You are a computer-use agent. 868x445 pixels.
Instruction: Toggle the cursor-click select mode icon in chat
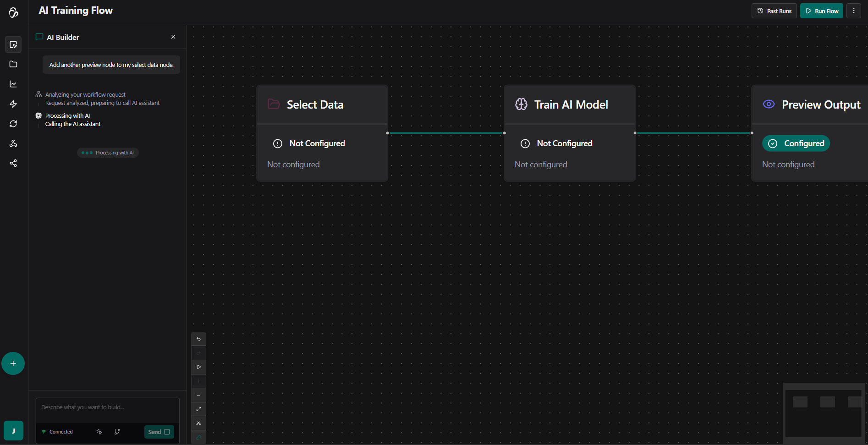click(99, 432)
